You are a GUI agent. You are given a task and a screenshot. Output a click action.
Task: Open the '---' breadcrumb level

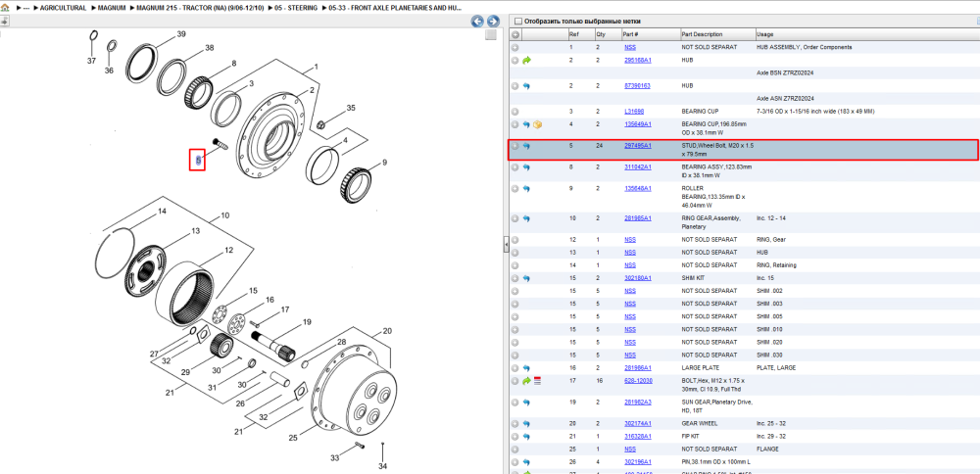[26, 8]
